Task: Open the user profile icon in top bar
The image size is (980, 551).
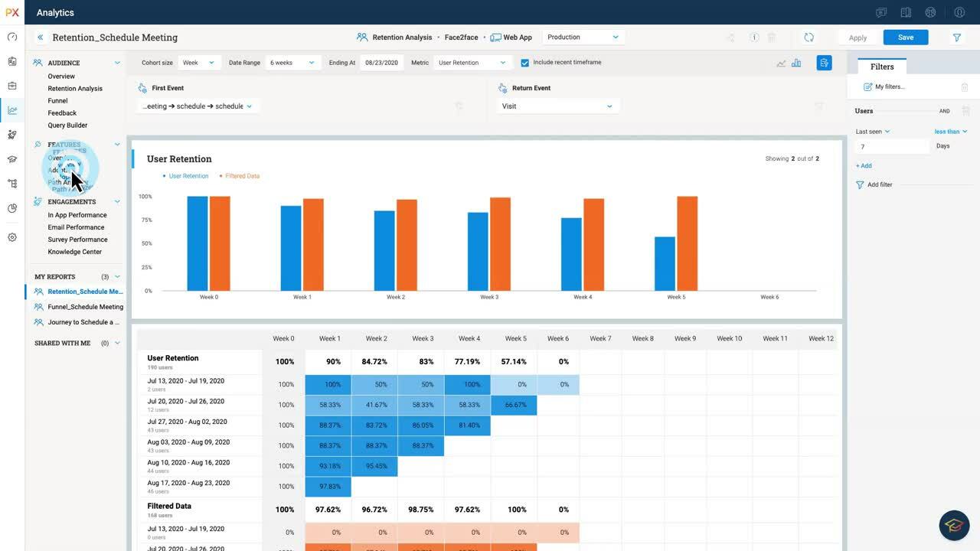Action: pyautogui.click(x=959, y=12)
